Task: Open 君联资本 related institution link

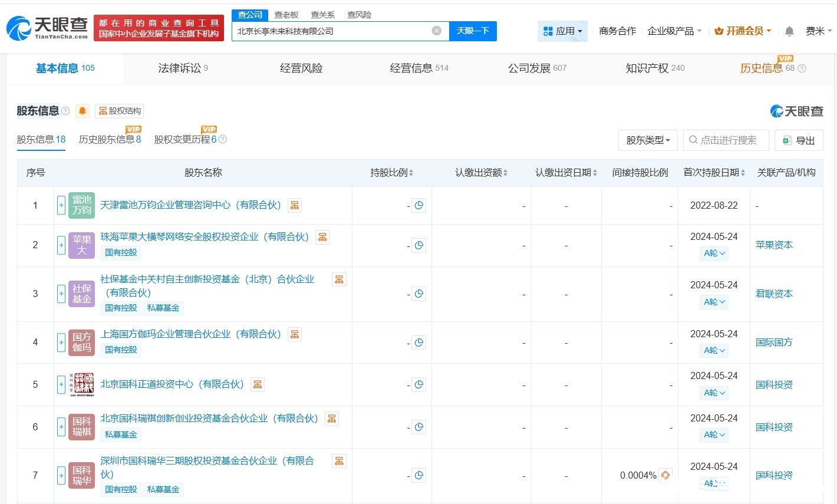Action: 774,294
